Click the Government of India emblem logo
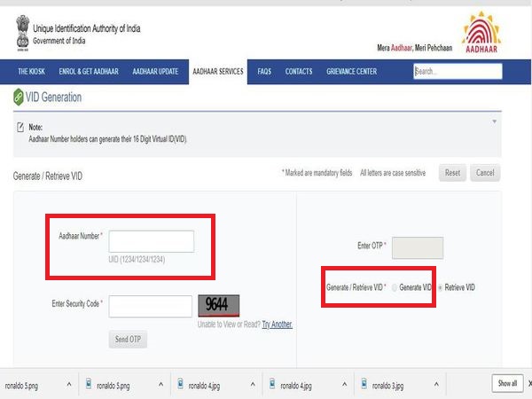Image resolution: width=532 pixels, height=399 pixels. [x=20, y=32]
